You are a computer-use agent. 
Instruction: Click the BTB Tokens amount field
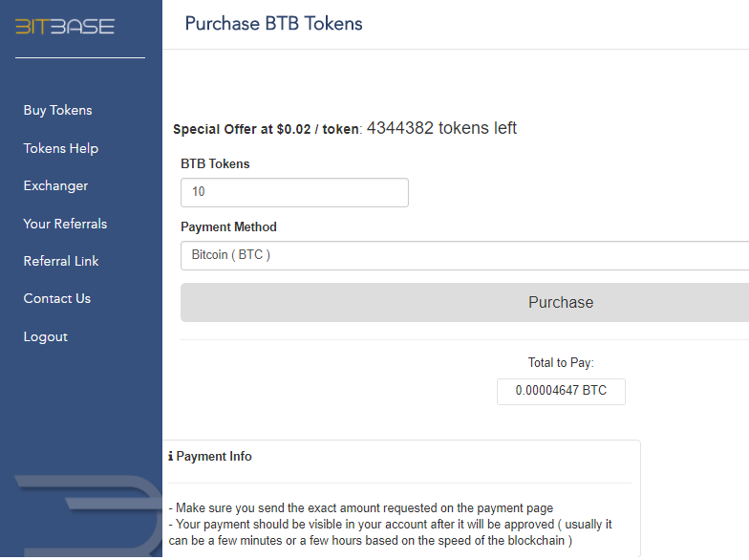pyautogui.click(x=294, y=193)
